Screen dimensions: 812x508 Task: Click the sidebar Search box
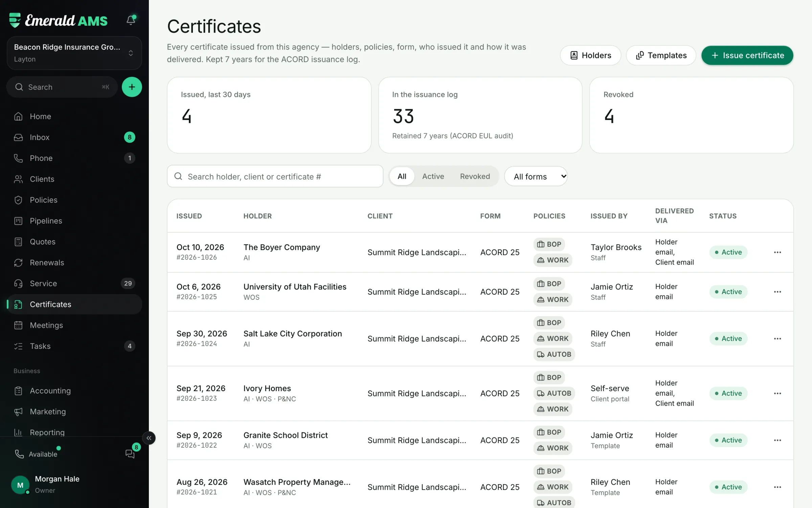click(x=62, y=87)
